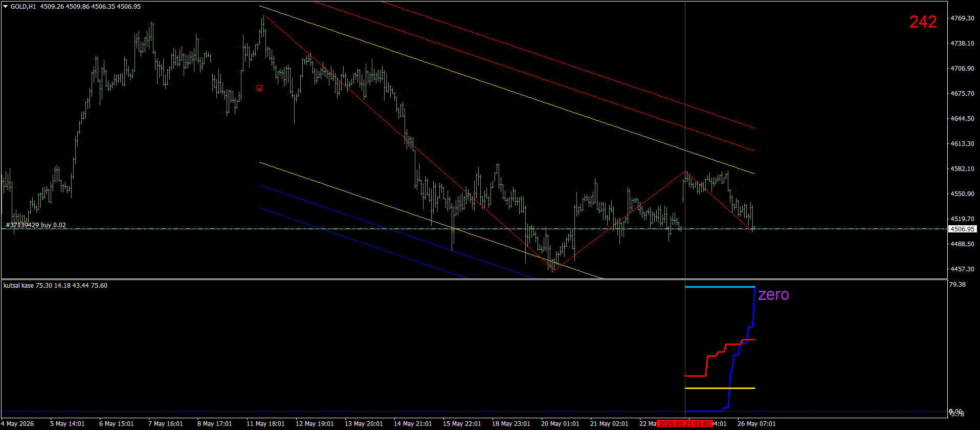Click the #37139429 buy 0.02 order label
The height and width of the screenshot is (430, 980).
pos(36,225)
